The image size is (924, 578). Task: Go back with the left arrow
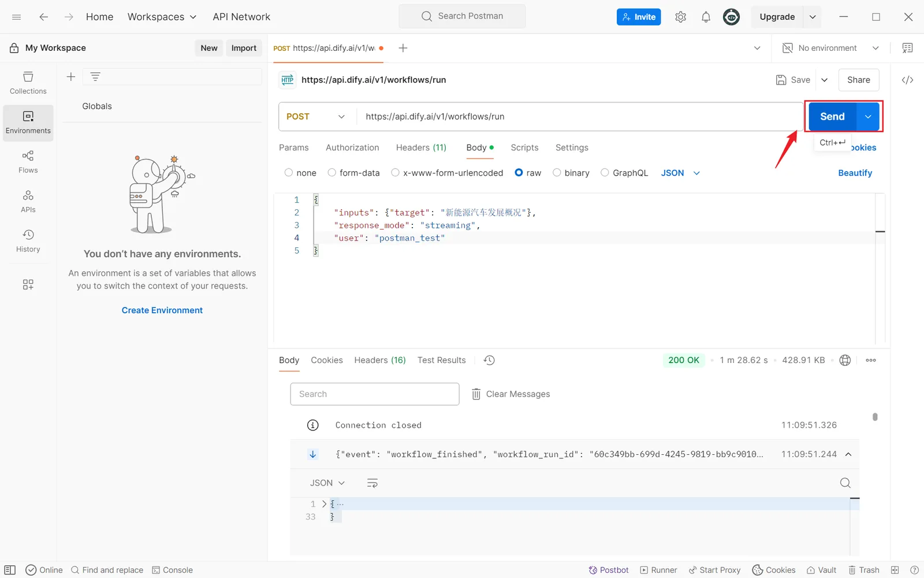43,17
